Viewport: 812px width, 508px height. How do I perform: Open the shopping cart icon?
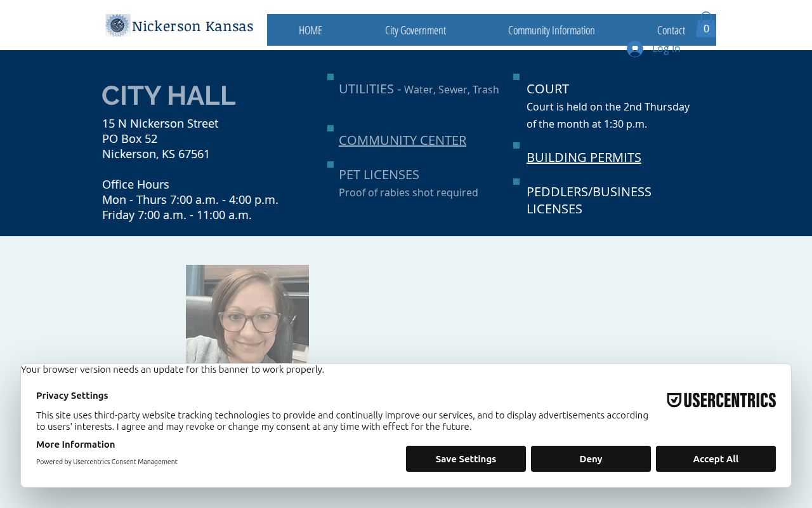tap(705, 25)
